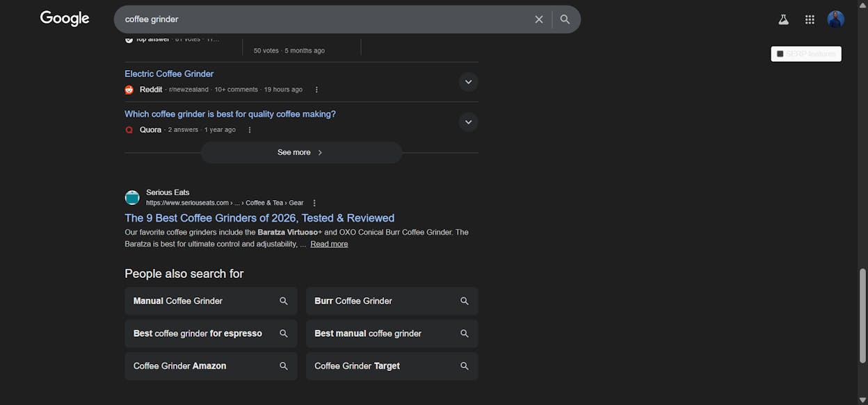Screen dimensions: 868x405
Task: Click search icon on Coffee Grinder Target
Action: coord(465,366)
